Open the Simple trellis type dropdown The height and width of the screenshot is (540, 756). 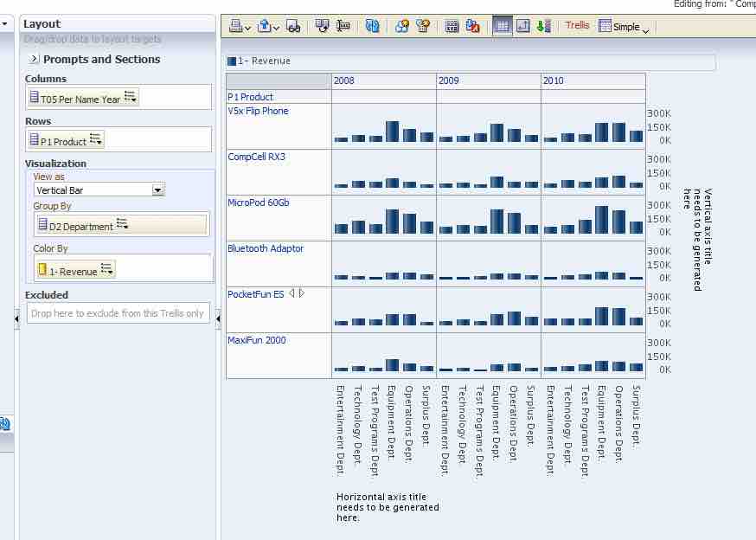(626, 26)
